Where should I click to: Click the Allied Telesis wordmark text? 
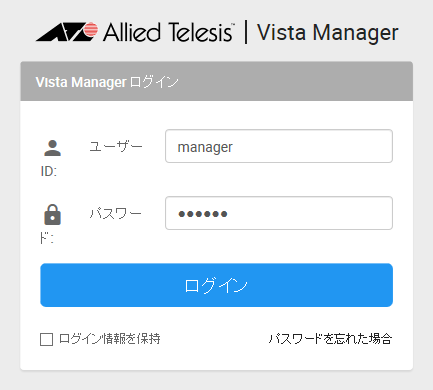click(x=168, y=32)
